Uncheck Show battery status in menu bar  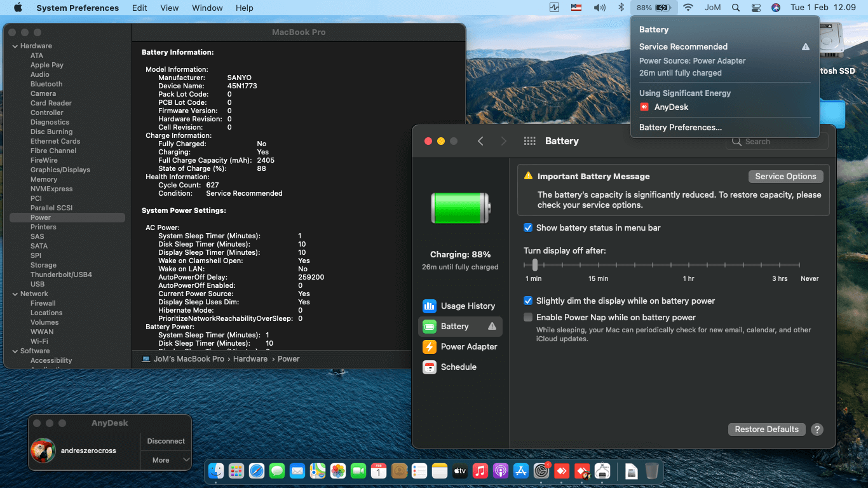pyautogui.click(x=528, y=228)
